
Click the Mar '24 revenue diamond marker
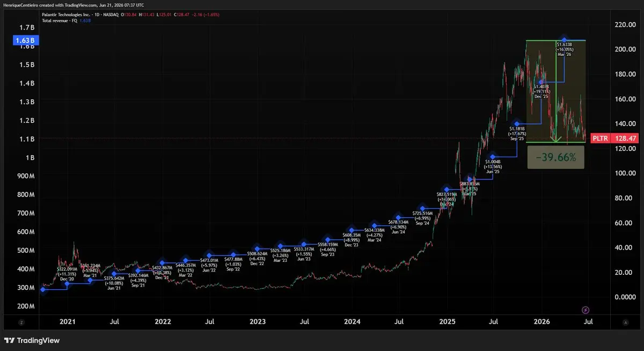375,225
